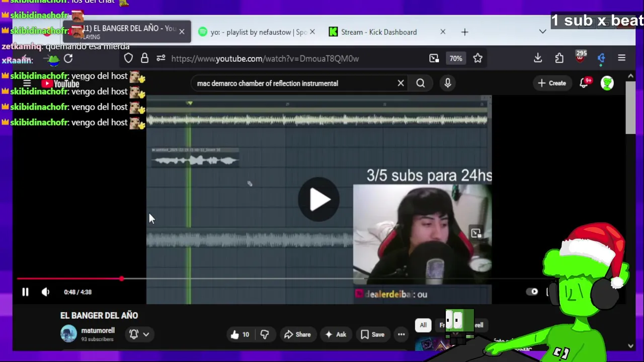Open the YouTube account avatar menu
This screenshot has height=362, width=644.
tap(607, 83)
